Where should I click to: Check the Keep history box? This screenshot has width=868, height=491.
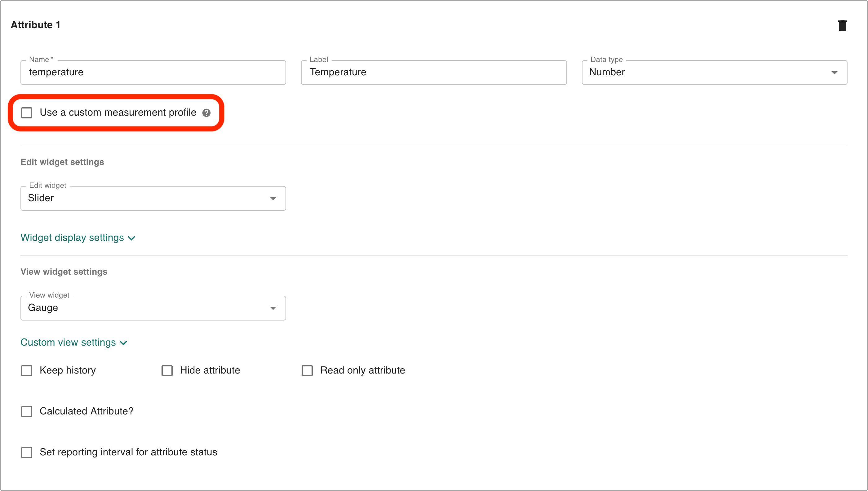point(27,371)
